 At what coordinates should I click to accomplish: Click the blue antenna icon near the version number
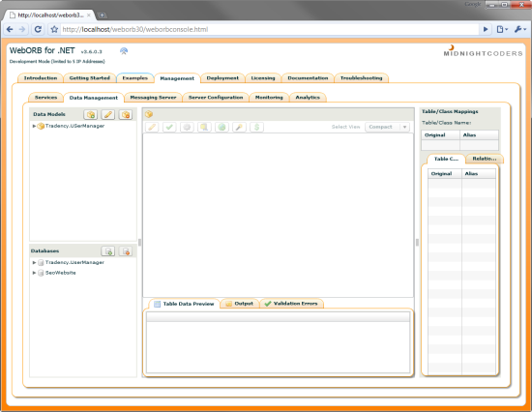point(124,51)
